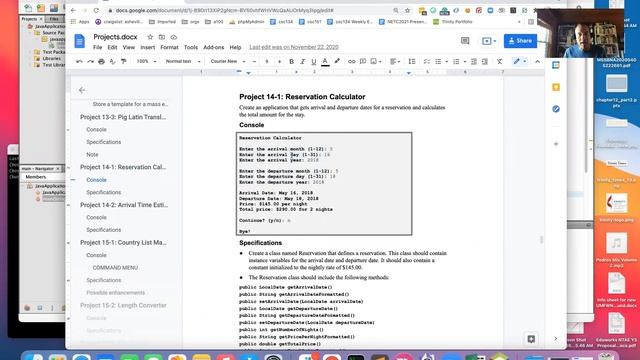Decrease paragraph indent
This screenshot has width=640, height=360.
[473, 61]
